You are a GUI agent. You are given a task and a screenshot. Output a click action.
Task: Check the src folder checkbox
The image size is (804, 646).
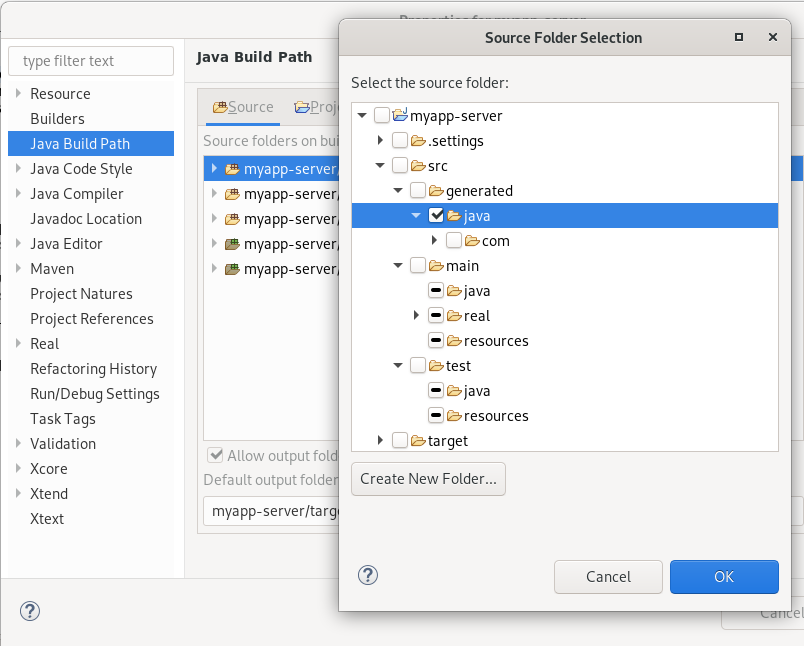coord(400,165)
